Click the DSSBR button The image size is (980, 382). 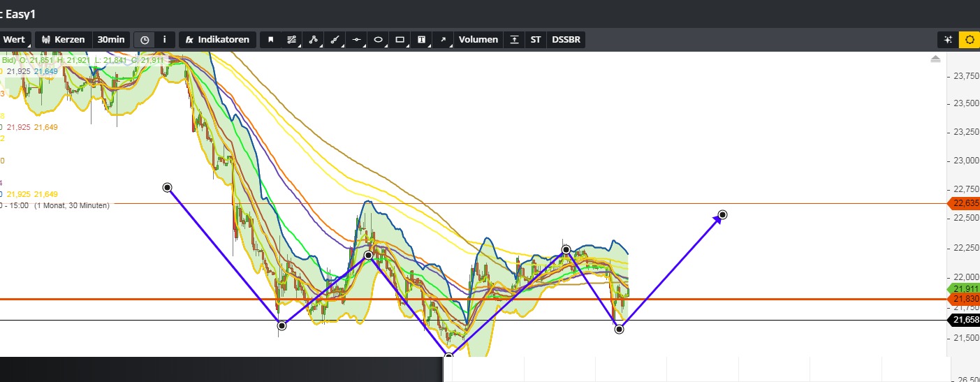point(566,40)
